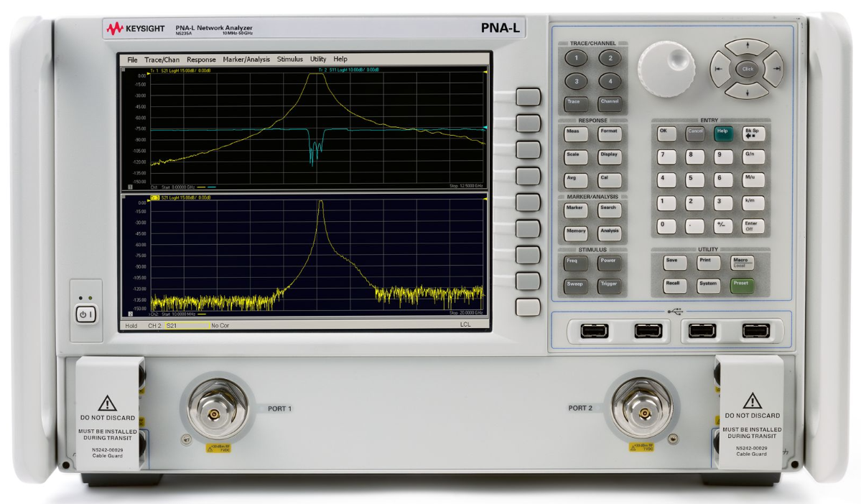Open marker Search functions
This screenshot has height=504, width=861.
coord(608,210)
